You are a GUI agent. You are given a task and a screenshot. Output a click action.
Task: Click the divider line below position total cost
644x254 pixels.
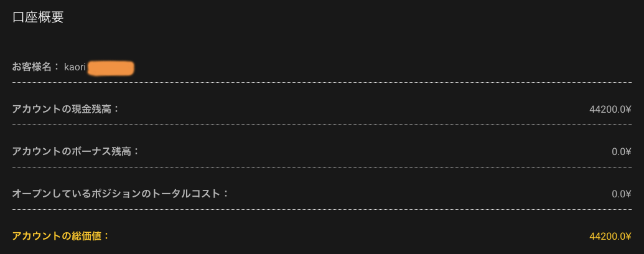click(322, 209)
